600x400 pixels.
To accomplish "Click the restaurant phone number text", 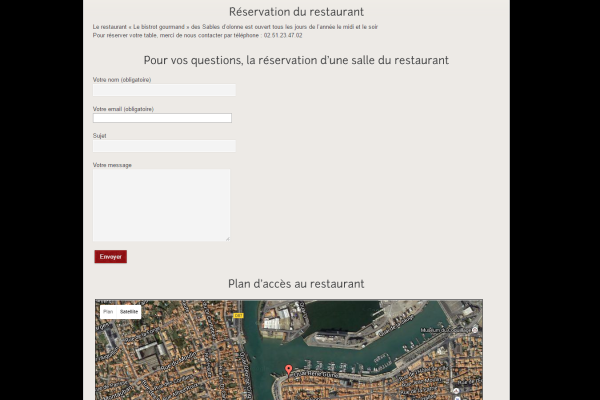I will [x=283, y=35].
